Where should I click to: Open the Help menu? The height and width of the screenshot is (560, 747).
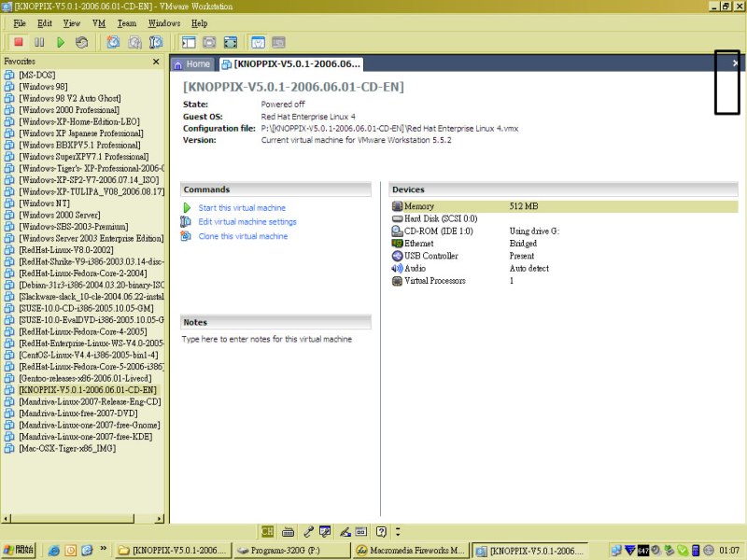(x=200, y=23)
